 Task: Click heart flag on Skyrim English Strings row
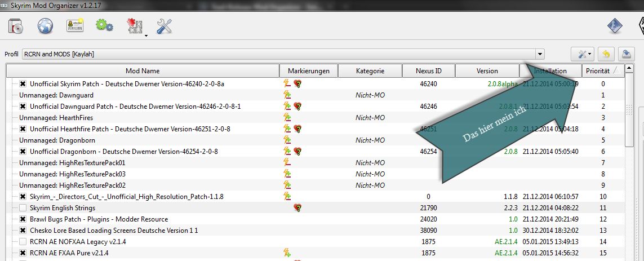click(x=298, y=208)
